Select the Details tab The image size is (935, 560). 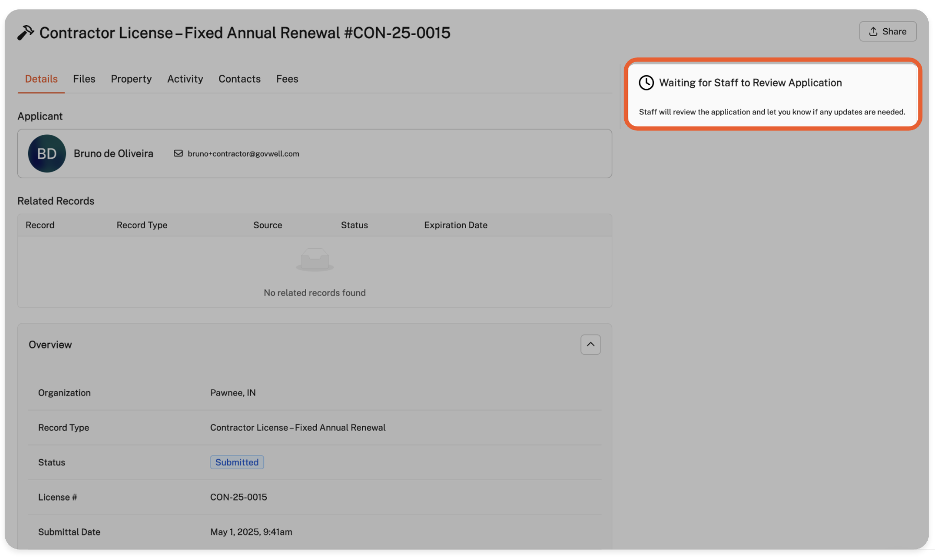(41, 79)
